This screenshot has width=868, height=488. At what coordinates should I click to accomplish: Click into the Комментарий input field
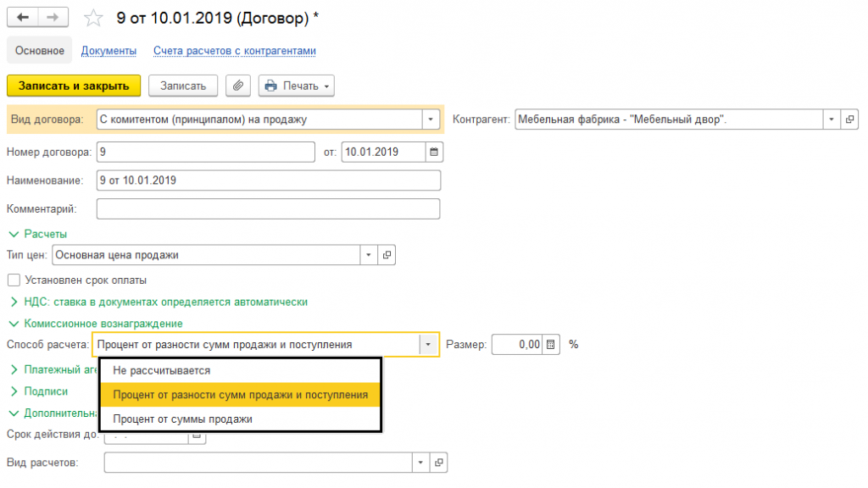268,209
